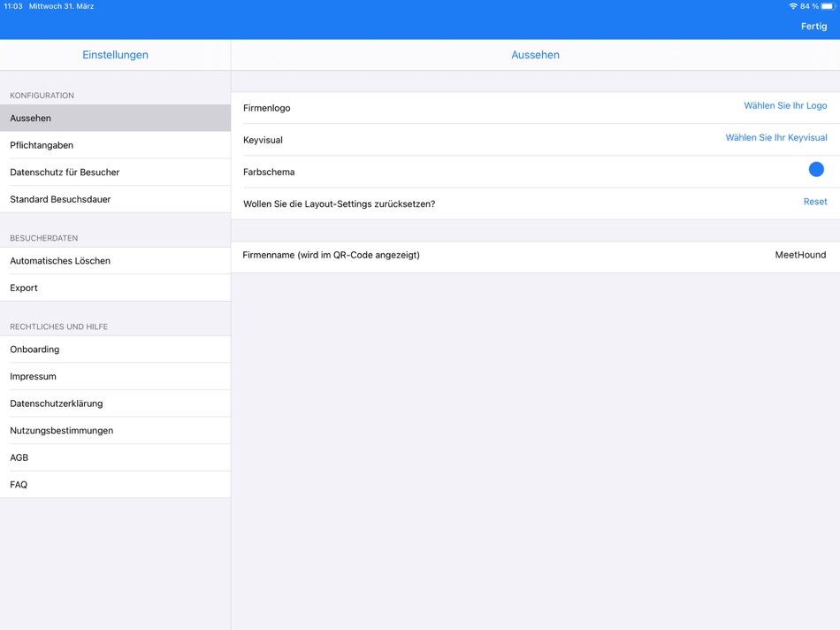Viewport: 840px width, 630px height.
Task: Open Wählen Sie Ihr Logo link
Action: click(x=784, y=105)
